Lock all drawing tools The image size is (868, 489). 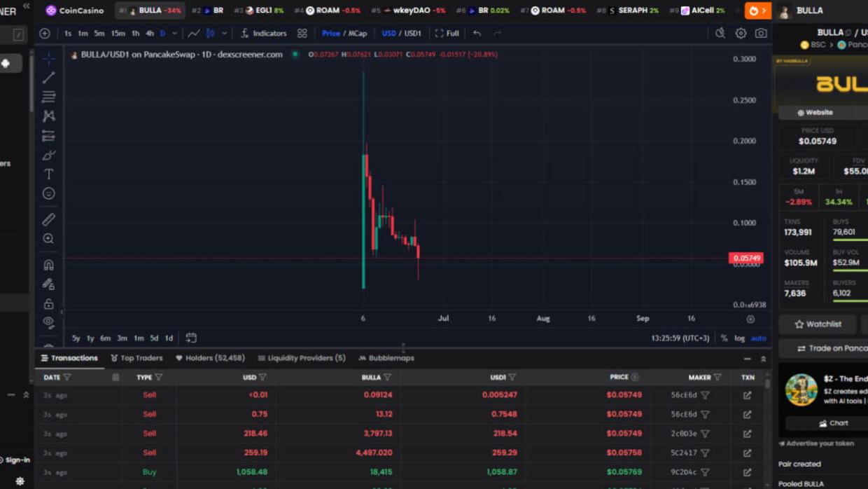coord(48,304)
